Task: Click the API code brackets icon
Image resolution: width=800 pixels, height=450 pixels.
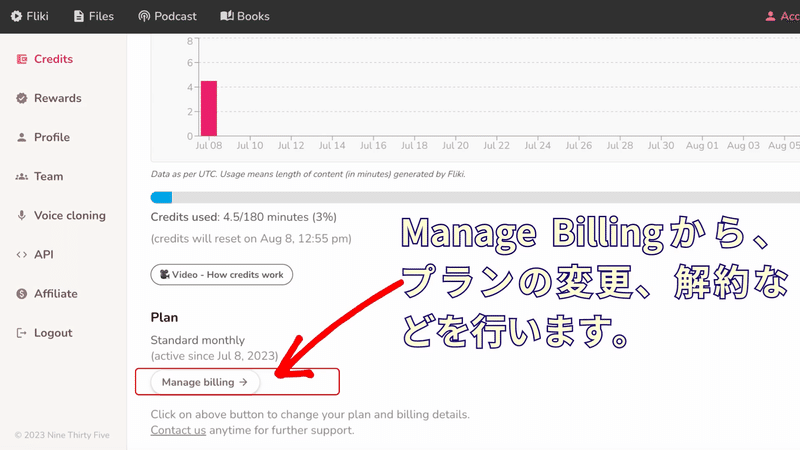Action: click(x=21, y=255)
